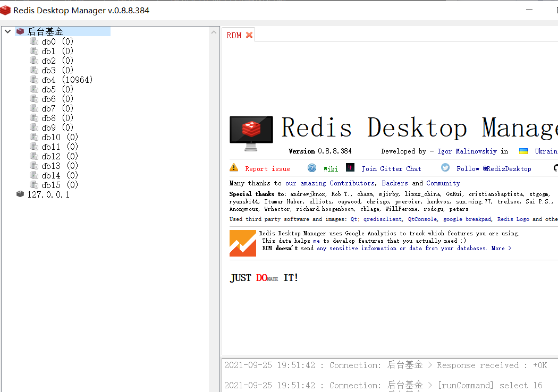Click the db5 database icon

tap(34, 89)
